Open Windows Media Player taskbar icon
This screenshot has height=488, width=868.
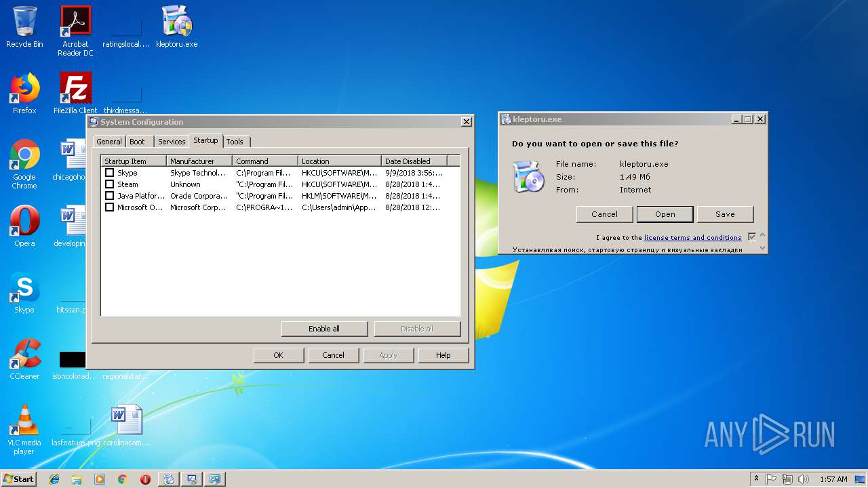(100, 479)
